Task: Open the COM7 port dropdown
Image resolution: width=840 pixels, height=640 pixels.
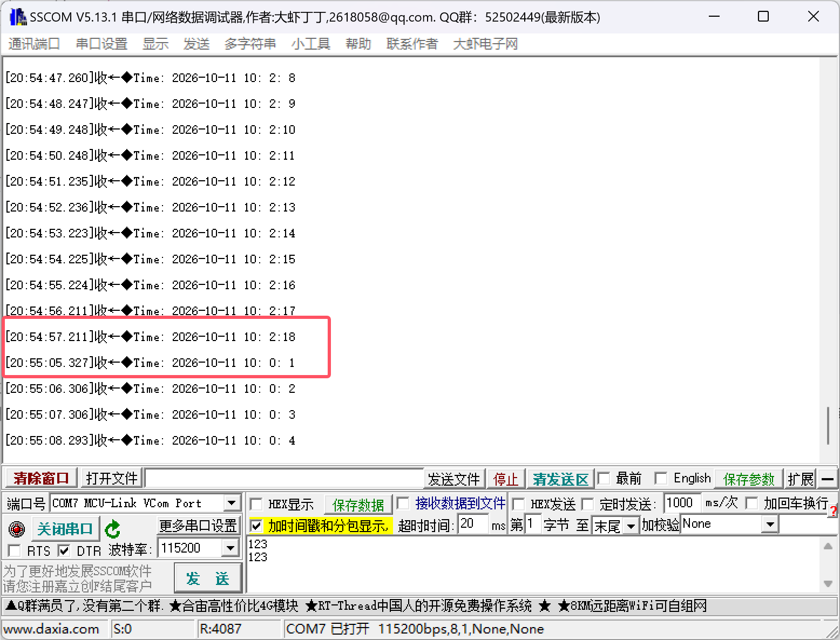Action: [x=232, y=503]
